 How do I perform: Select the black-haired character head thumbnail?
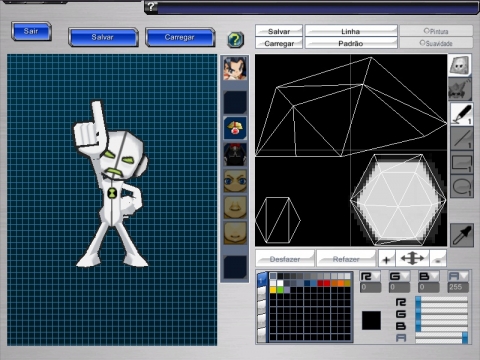point(235,68)
